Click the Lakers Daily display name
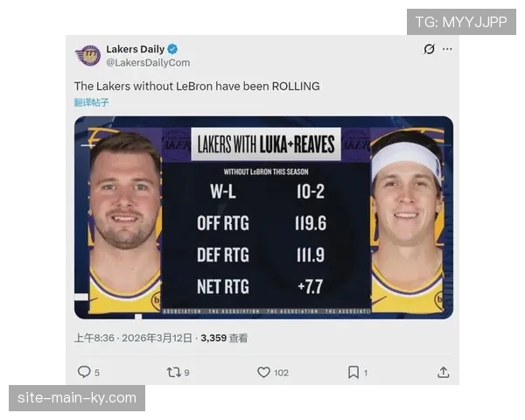The height and width of the screenshot is (420, 525). click(x=135, y=49)
